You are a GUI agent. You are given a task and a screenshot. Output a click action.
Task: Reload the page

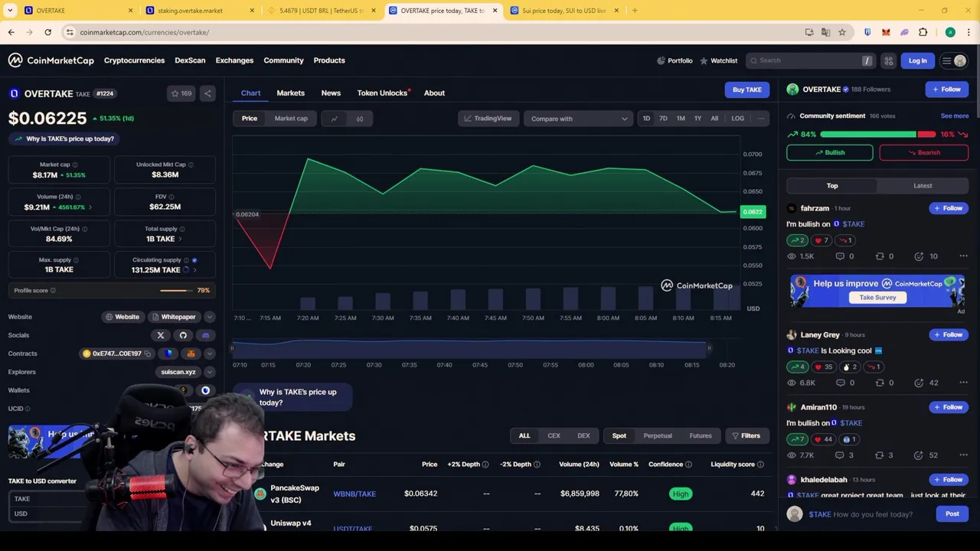tap(47, 32)
